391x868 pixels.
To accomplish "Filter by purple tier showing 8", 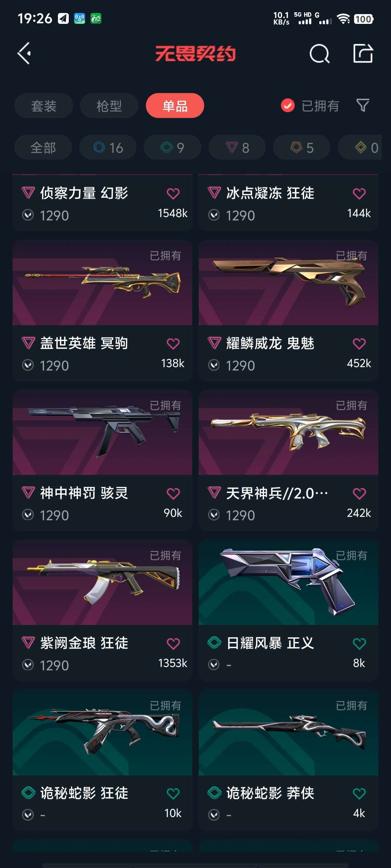I will 237,148.
